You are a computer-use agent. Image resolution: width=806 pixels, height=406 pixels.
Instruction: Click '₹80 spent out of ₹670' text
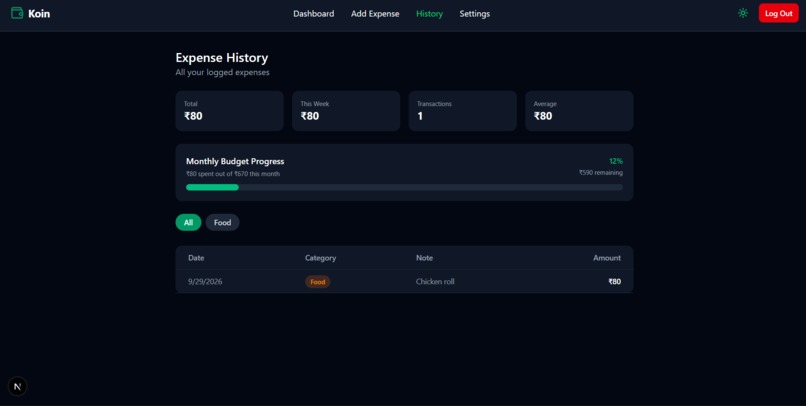233,174
